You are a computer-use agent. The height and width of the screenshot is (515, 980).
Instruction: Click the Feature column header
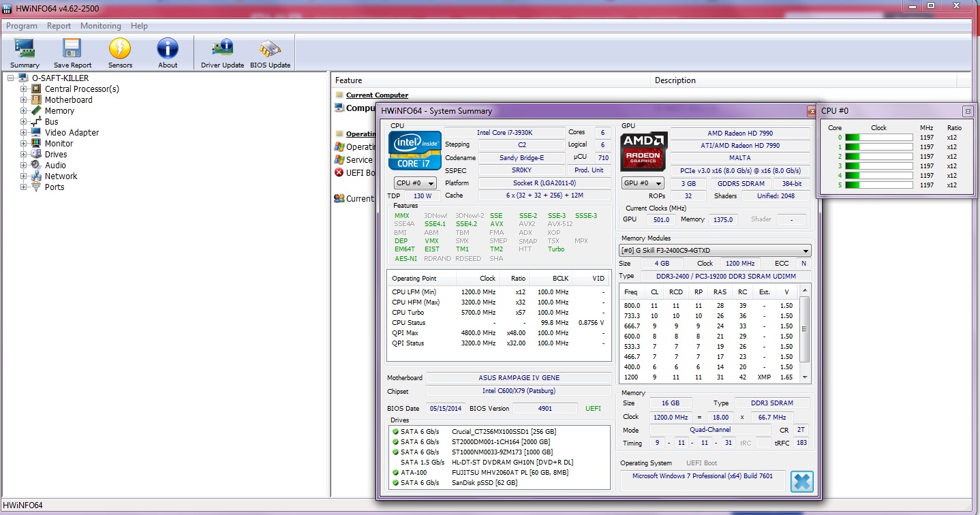[x=491, y=80]
